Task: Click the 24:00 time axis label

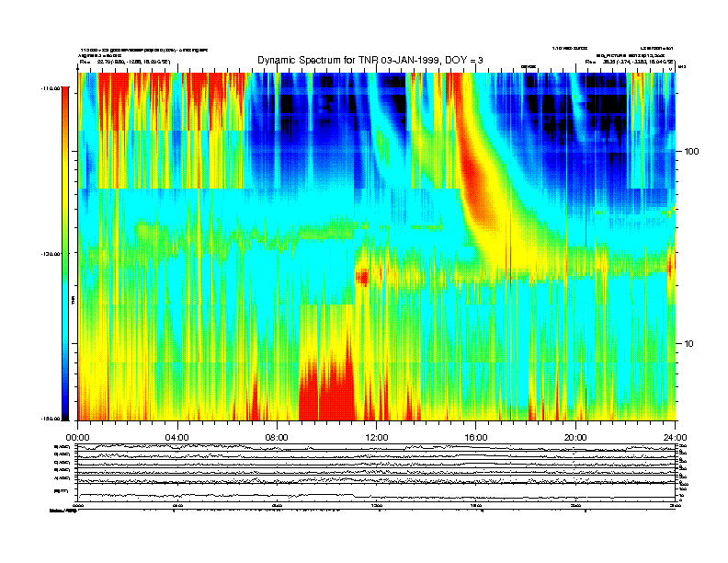Action: point(675,438)
